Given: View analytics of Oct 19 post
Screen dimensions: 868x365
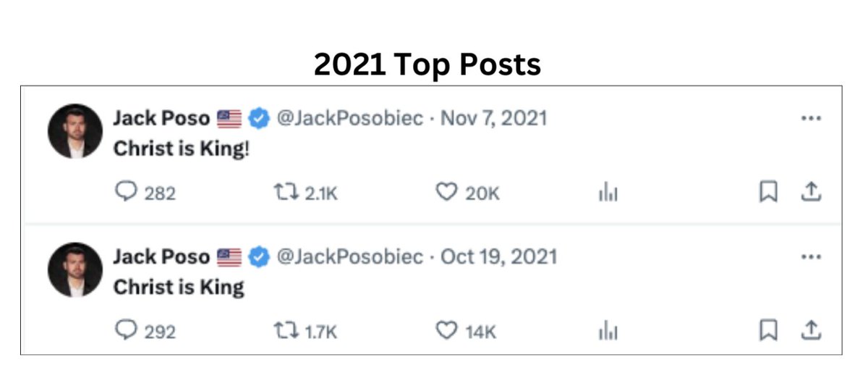Looking at the screenshot, I should click(608, 331).
